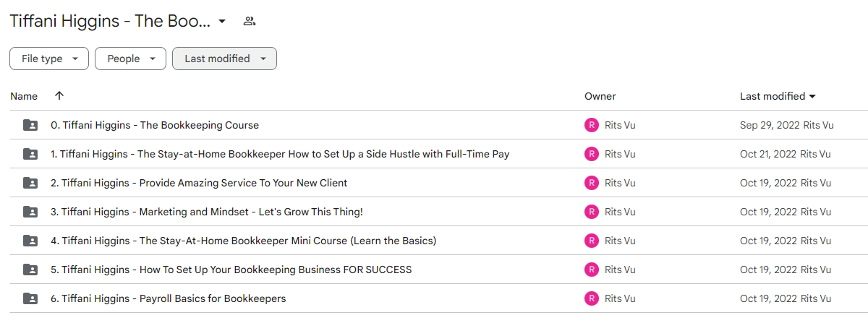868x323 pixels.
Task: Click folder icon for 4. Mini Course
Action: 30,241
